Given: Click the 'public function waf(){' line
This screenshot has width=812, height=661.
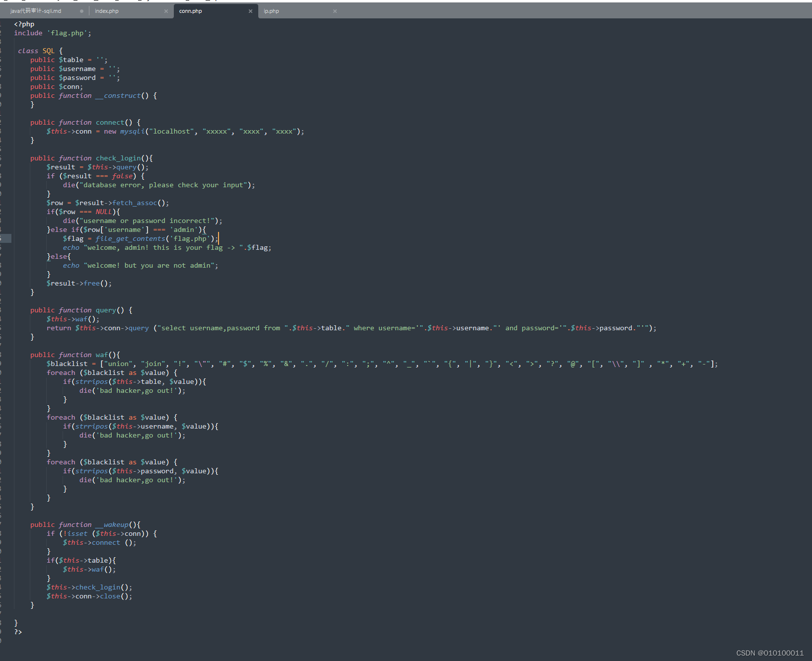Looking at the screenshot, I should [x=75, y=355].
